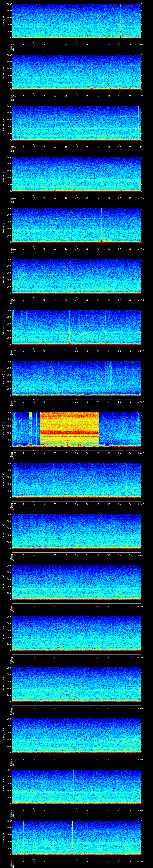
Task: Click the '1:34:00' start time label
Action: point(12,300)
